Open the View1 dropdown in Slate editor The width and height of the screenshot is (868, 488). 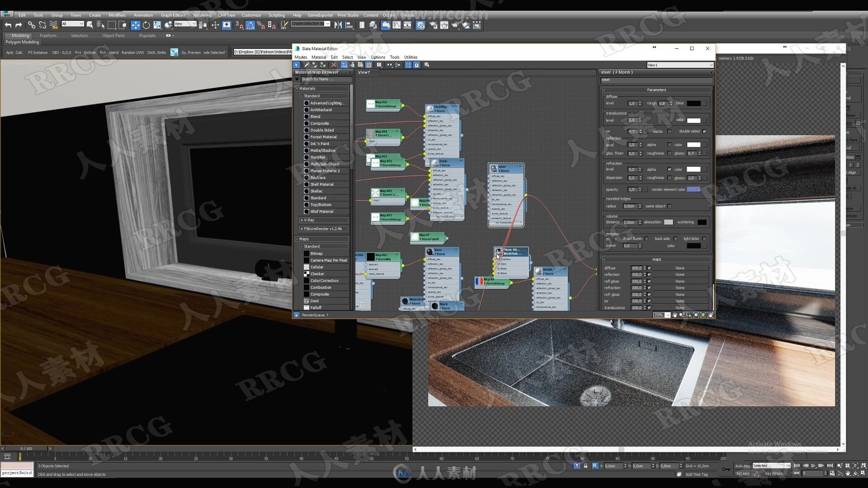(680, 65)
